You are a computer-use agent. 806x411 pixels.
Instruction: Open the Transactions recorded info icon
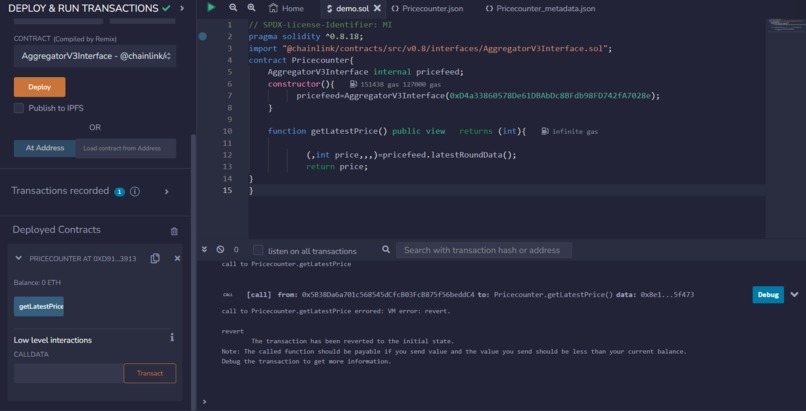(135, 192)
